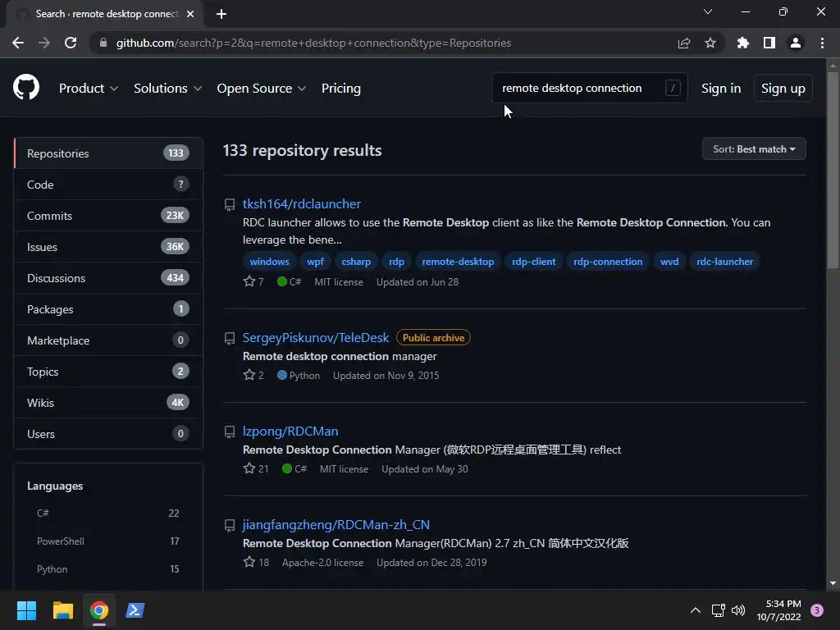The width and height of the screenshot is (840, 630).
Task: Click star icon of SergeyPiskunov/TeleDesk
Action: point(249,375)
